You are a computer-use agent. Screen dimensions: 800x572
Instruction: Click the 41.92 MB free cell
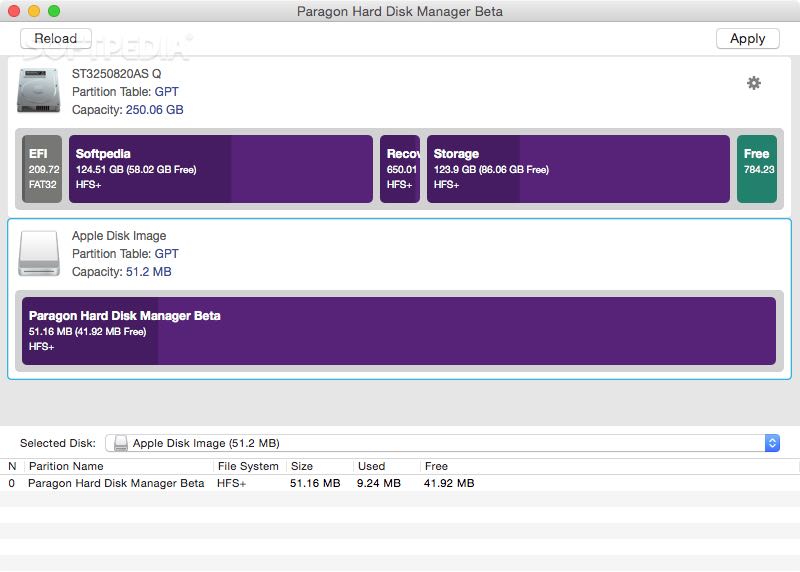coord(449,483)
